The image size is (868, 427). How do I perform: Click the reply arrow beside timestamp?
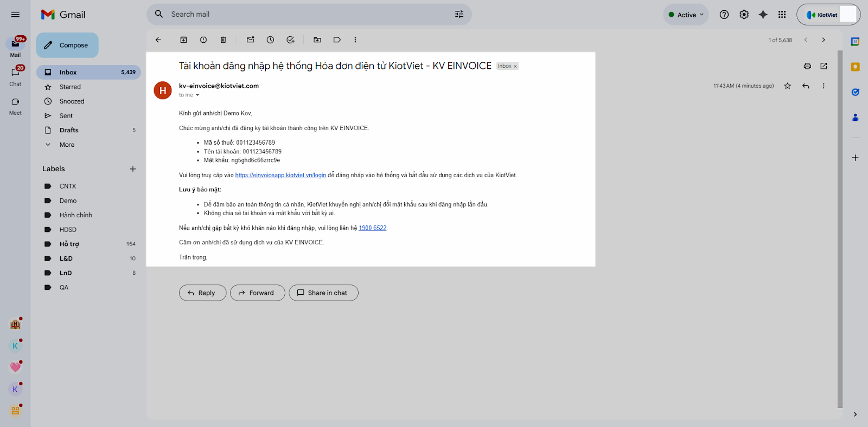click(x=806, y=86)
